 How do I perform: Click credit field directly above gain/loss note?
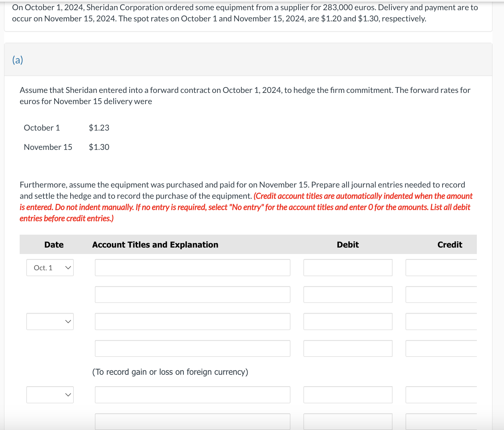click(441, 348)
